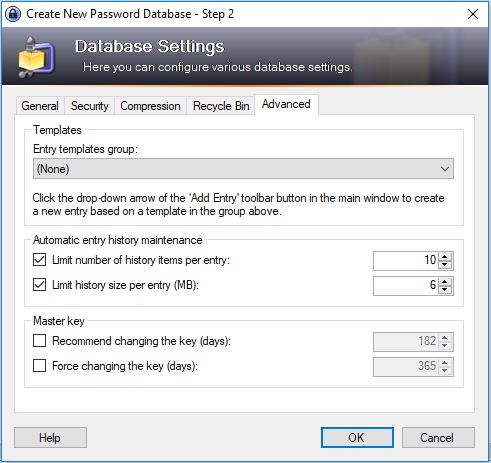Decrease history size MB with down arrow
491x463 pixels.
[x=445, y=290]
